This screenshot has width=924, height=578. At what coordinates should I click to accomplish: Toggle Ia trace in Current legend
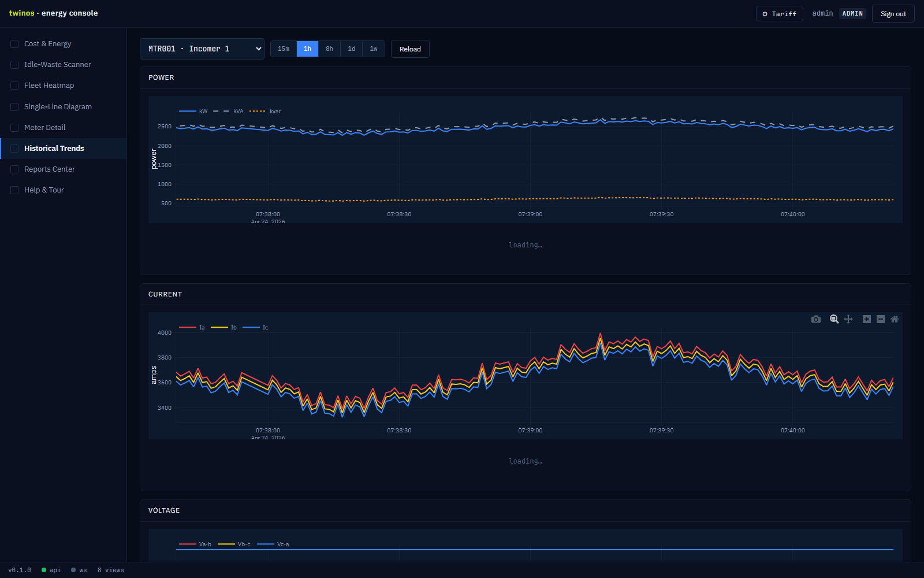(192, 328)
